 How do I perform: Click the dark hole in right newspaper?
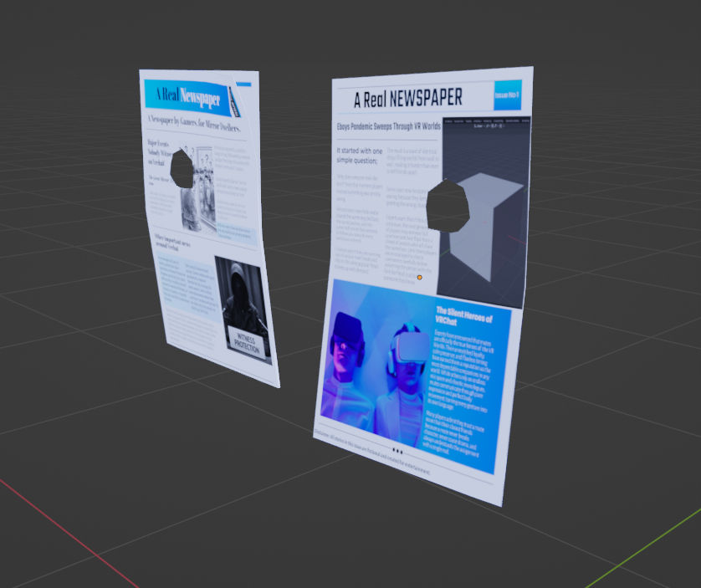(x=448, y=207)
